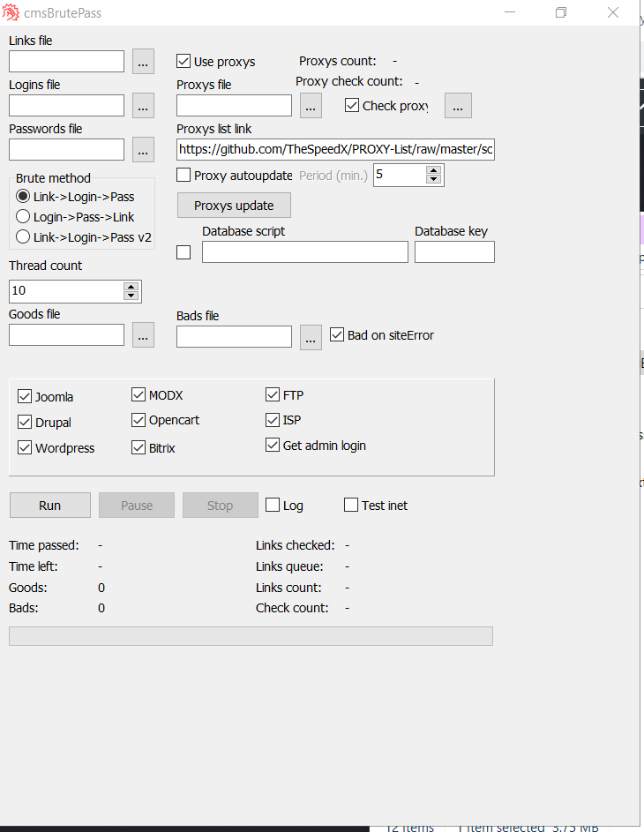The width and height of the screenshot is (644, 832).
Task: Open browse dialog for Goods file
Action: pyautogui.click(x=143, y=334)
